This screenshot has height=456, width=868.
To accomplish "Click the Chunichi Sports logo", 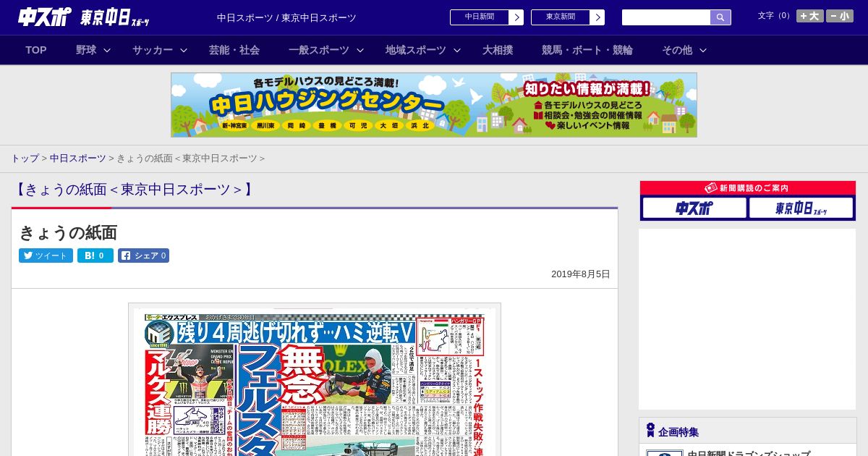I will pos(45,17).
